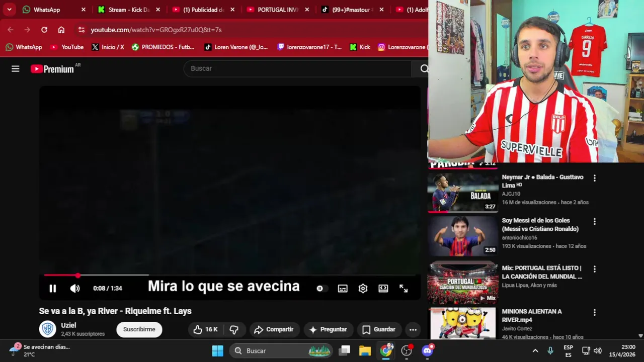Close the Stream - Kick tab
The width and height of the screenshot is (644, 362).
pyautogui.click(x=158, y=10)
